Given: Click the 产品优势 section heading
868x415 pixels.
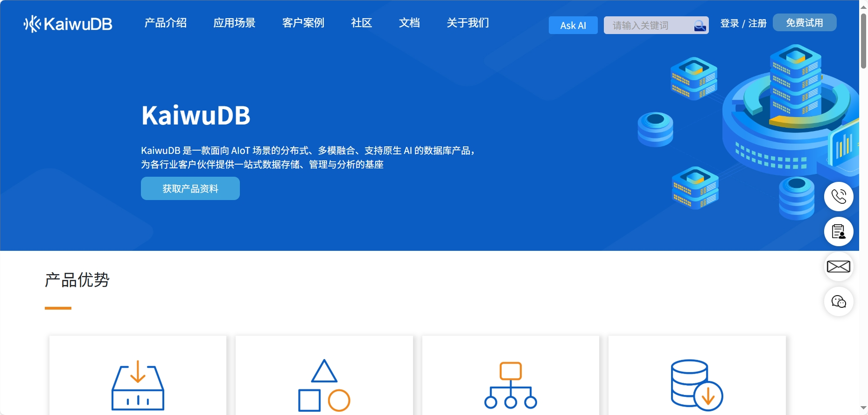Looking at the screenshot, I should pyautogui.click(x=77, y=280).
